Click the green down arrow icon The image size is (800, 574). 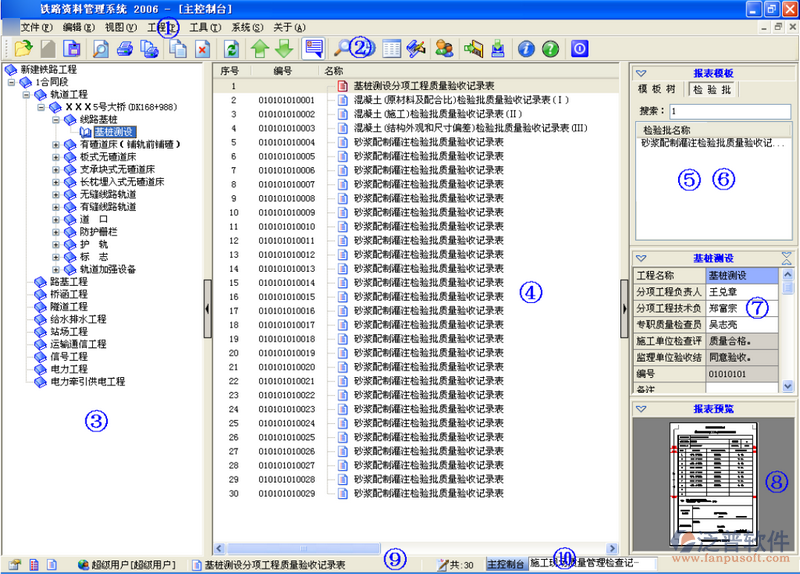pos(284,48)
